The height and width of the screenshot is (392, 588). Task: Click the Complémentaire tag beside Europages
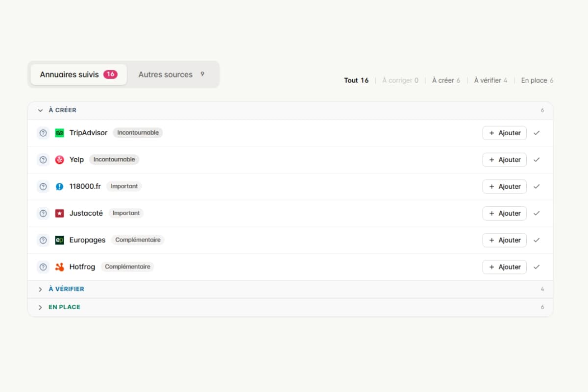138,240
